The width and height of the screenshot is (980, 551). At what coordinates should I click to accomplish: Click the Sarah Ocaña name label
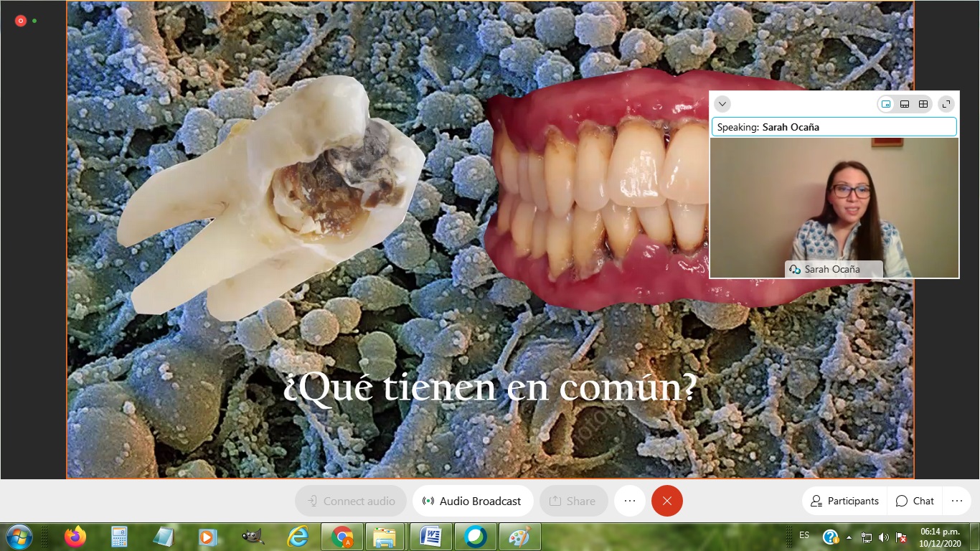834,269
